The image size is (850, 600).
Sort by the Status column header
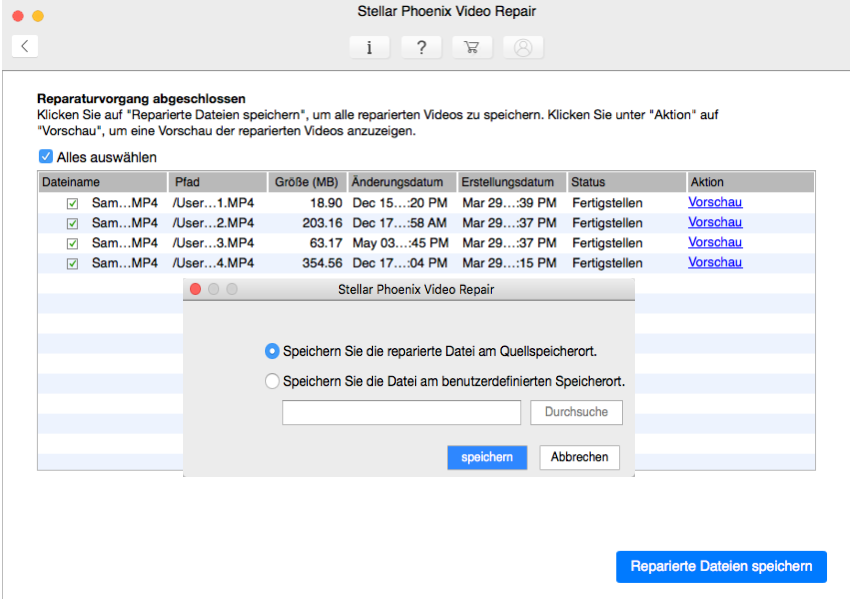(x=627, y=182)
